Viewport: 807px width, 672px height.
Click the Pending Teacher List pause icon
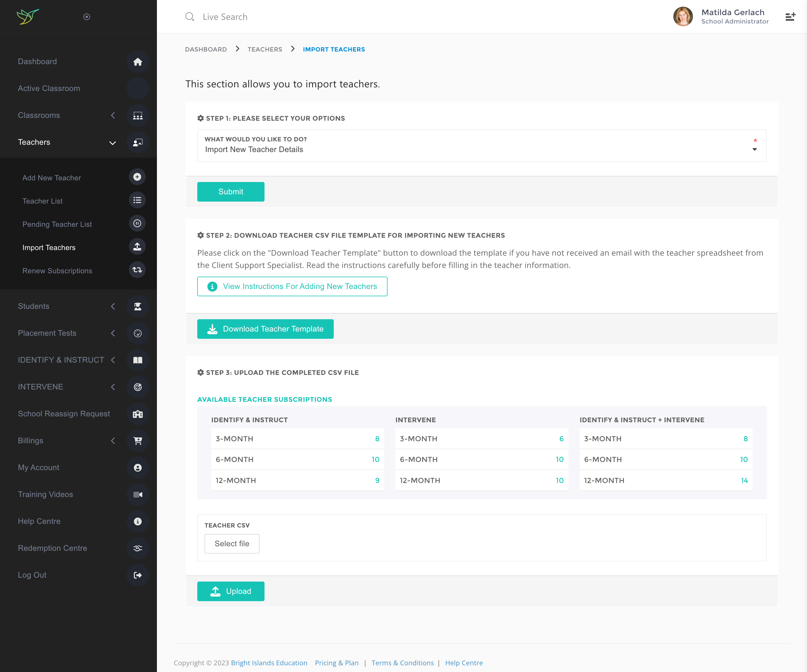(137, 223)
